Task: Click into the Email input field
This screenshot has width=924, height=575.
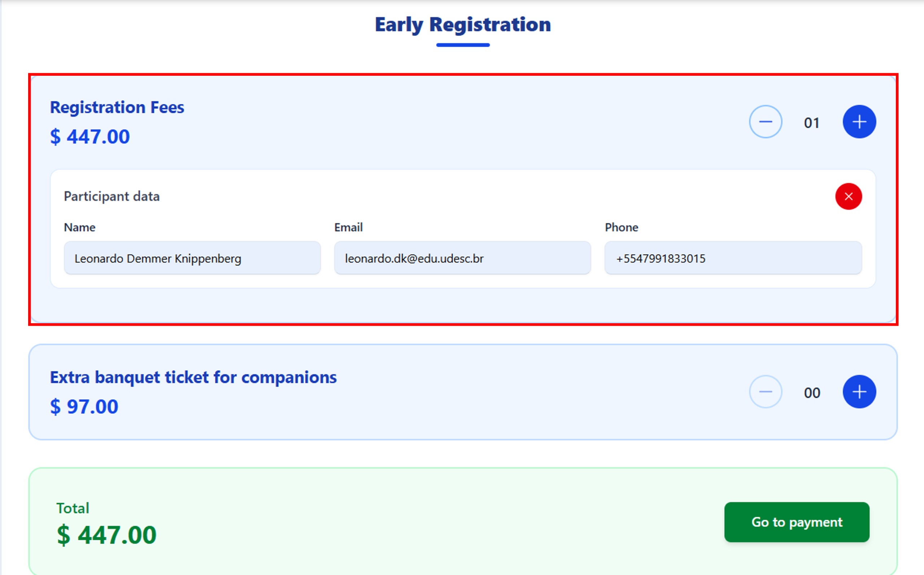Action: click(x=462, y=258)
